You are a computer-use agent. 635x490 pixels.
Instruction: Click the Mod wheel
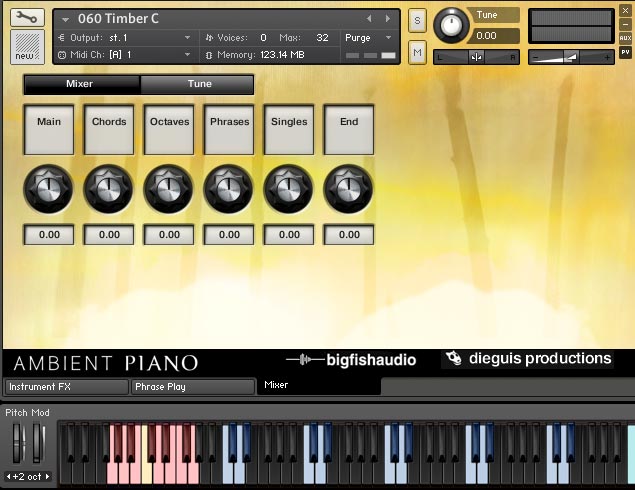pyautogui.click(x=38, y=443)
